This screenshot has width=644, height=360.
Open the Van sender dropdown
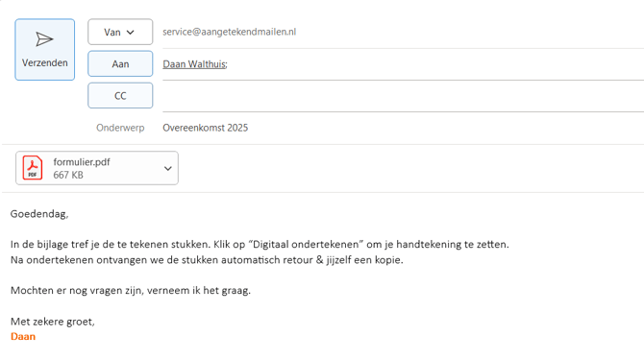coord(120,32)
